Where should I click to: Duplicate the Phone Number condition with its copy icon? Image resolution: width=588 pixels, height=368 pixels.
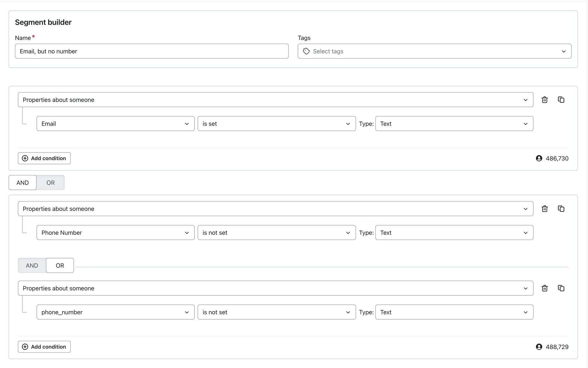click(561, 209)
